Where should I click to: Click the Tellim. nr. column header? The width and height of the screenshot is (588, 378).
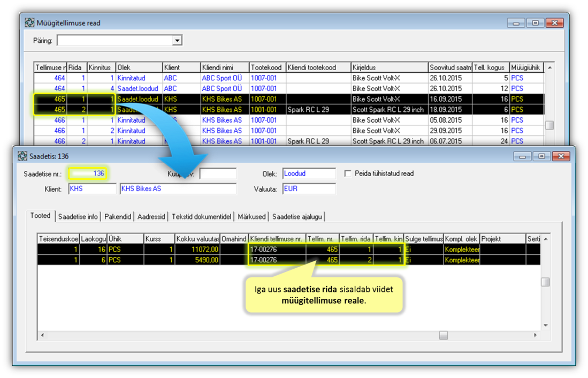point(323,239)
